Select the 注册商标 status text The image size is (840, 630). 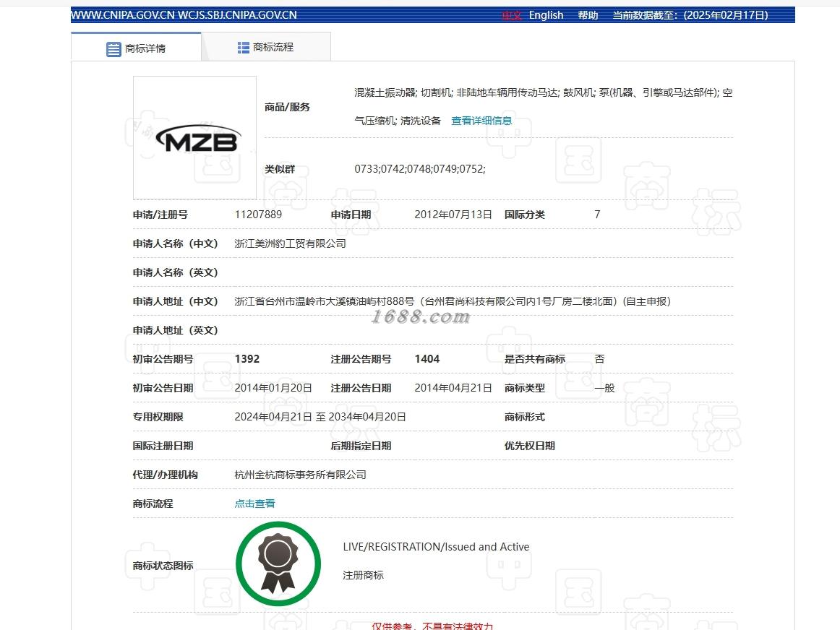tap(363, 575)
